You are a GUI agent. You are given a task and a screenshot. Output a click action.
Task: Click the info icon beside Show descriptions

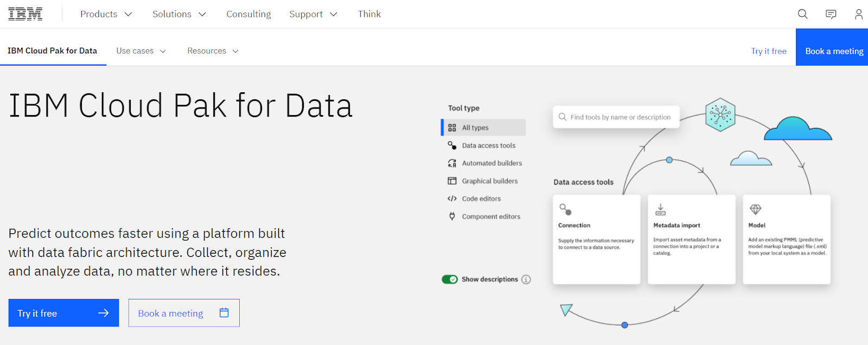click(526, 279)
